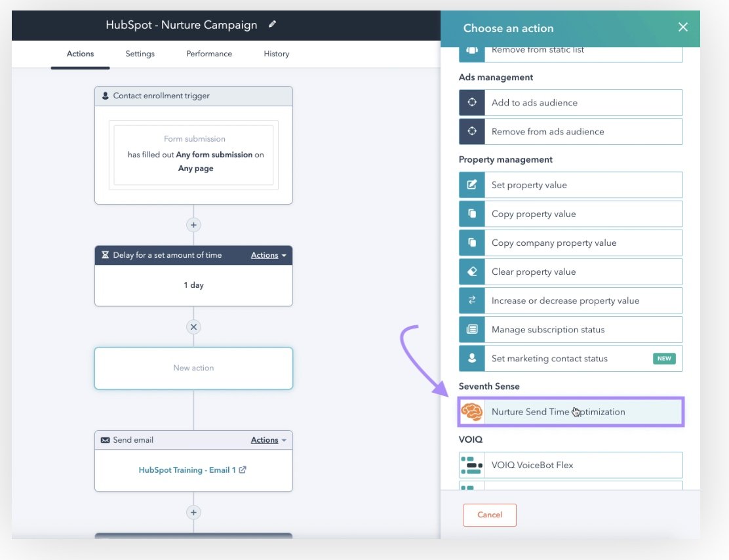Click the Copy company property value icon

[472, 243]
